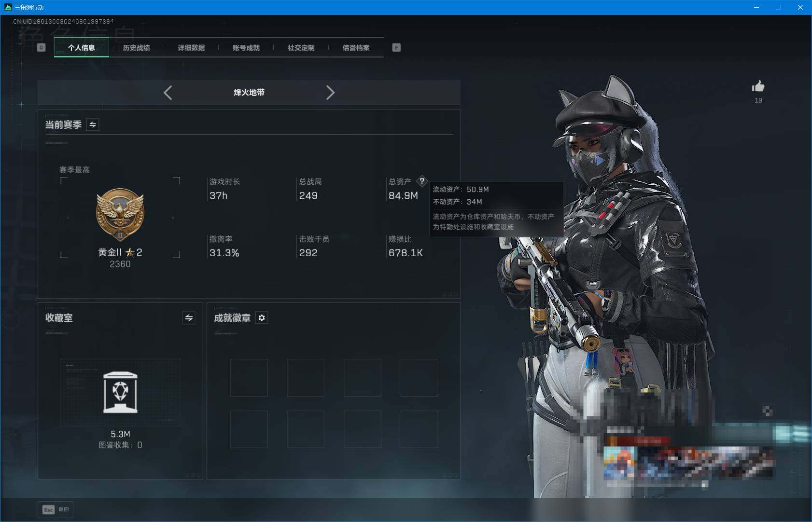Screen dimensions: 812x522
Task: Click the 图鉴收集: 0 collection label
Action: [121, 444]
